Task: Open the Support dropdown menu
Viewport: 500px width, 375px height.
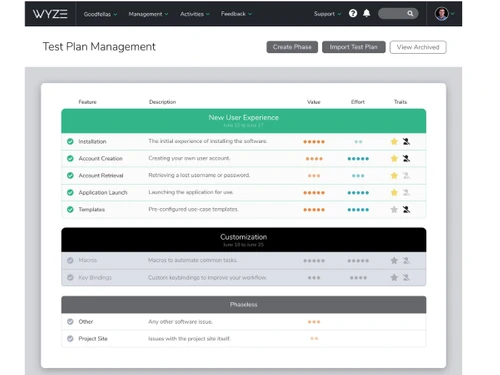Action: click(327, 14)
